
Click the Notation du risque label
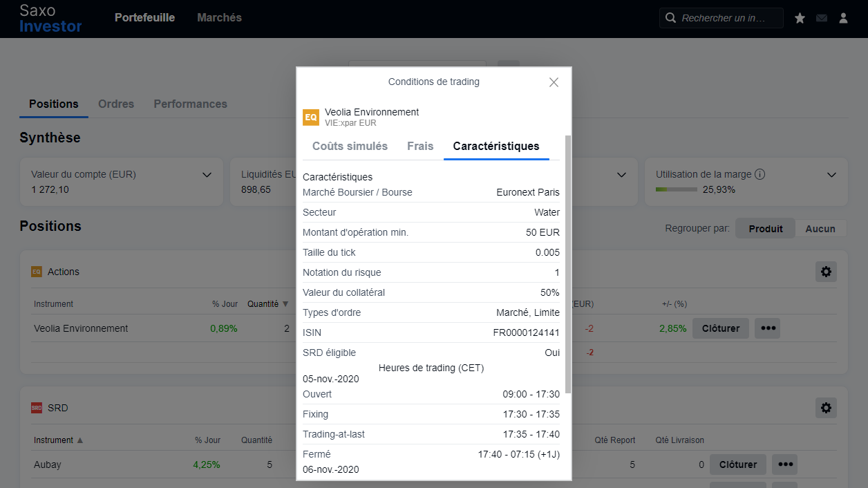pos(341,272)
